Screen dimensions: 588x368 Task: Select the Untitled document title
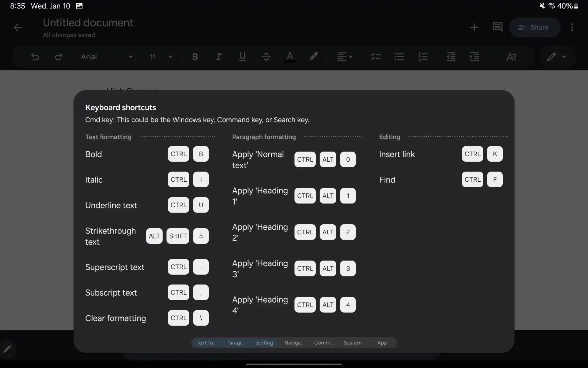[88, 23]
